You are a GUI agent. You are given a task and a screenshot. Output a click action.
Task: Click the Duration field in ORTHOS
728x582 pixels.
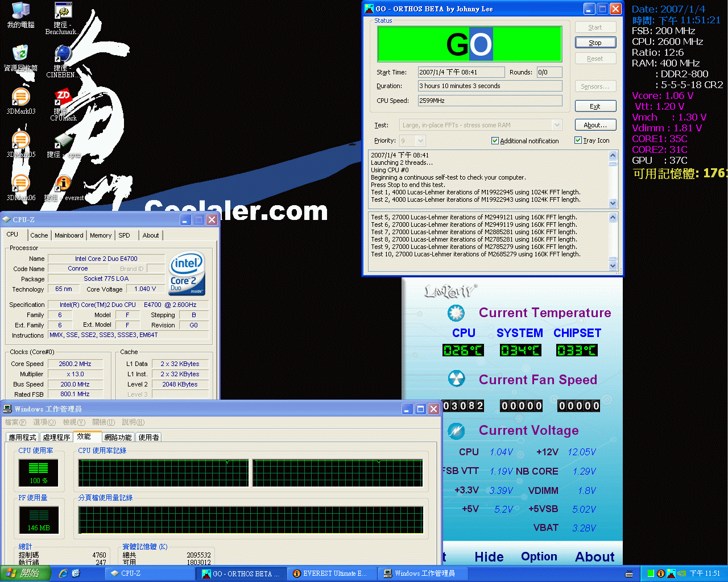490,86
